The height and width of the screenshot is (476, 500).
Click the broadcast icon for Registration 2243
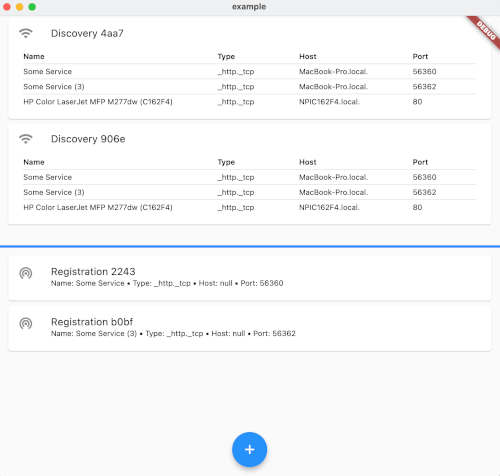pyautogui.click(x=26, y=273)
